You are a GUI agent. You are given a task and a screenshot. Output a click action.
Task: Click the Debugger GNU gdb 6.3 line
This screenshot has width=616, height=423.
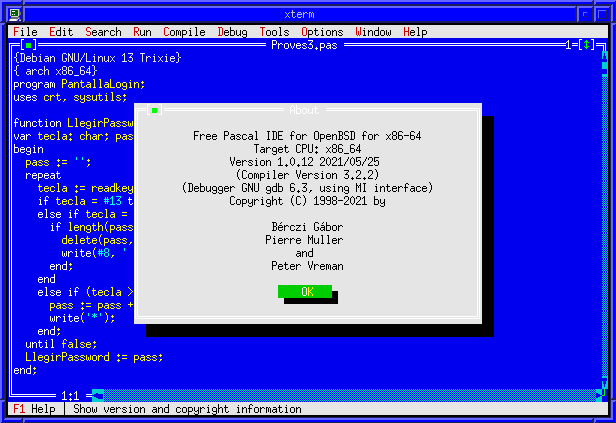pos(307,188)
